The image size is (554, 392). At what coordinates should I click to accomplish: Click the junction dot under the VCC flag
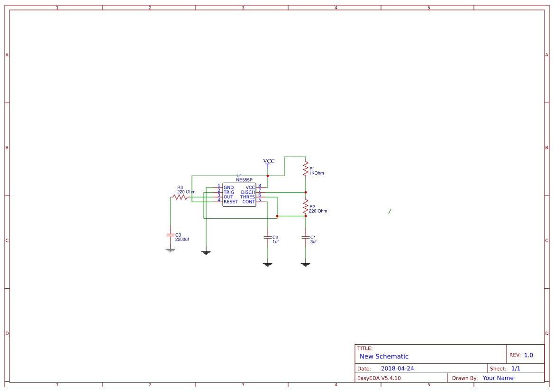(x=268, y=176)
